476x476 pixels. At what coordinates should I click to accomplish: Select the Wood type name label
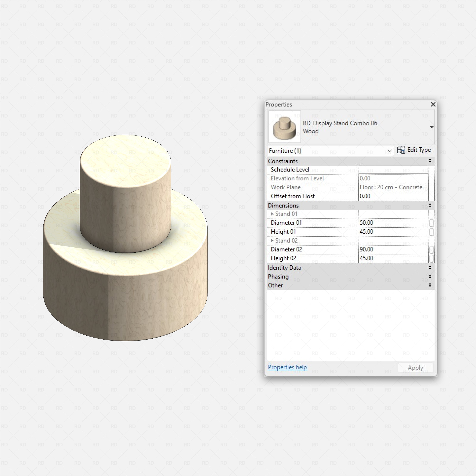[x=311, y=131]
